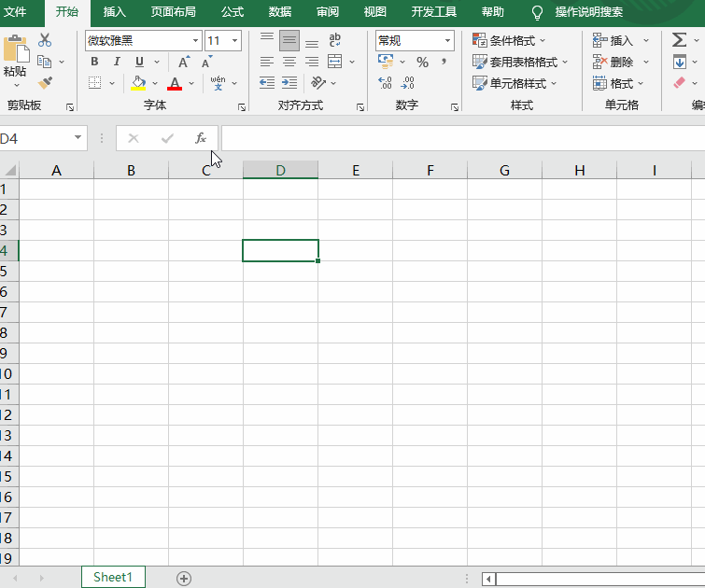Click the AutoSum sigma icon
Image resolution: width=705 pixels, height=588 pixels.
tap(680, 40)
